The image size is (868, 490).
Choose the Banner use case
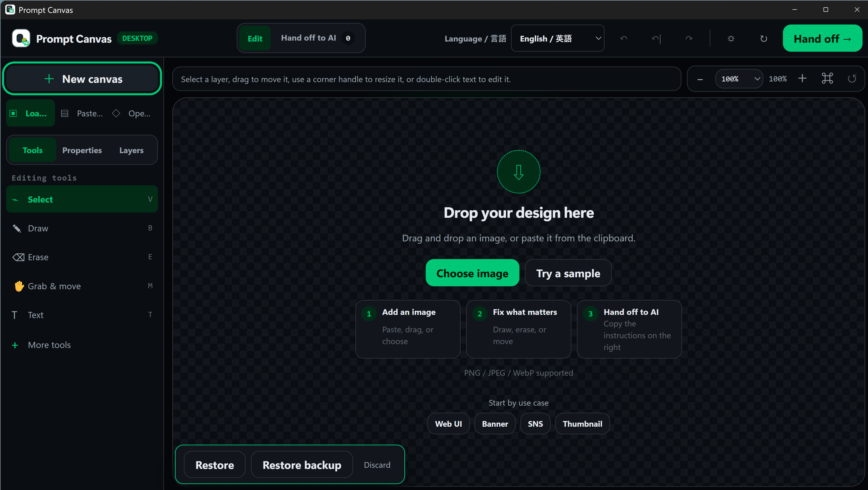495,424
